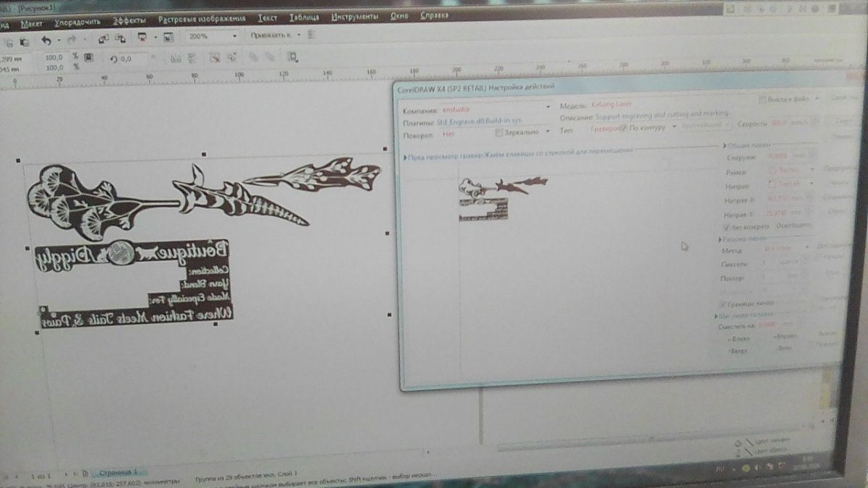
Task: Toggle the Зеркально checkbox
Action: pos(500,132)
